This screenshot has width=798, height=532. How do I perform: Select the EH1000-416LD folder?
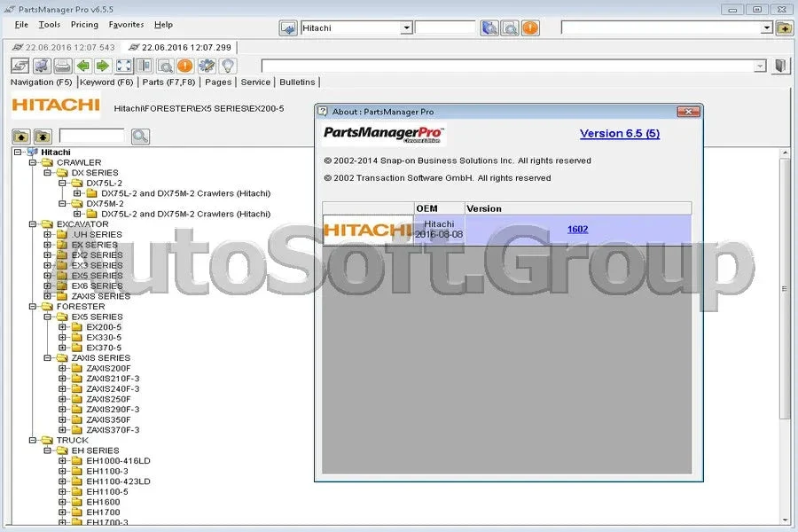[x=118, y=461]
